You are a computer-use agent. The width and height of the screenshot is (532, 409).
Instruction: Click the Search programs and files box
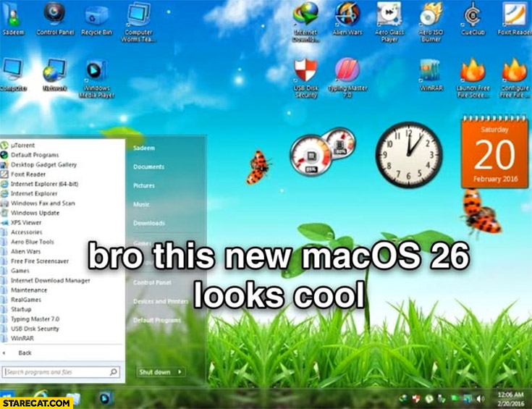[56, 372]
